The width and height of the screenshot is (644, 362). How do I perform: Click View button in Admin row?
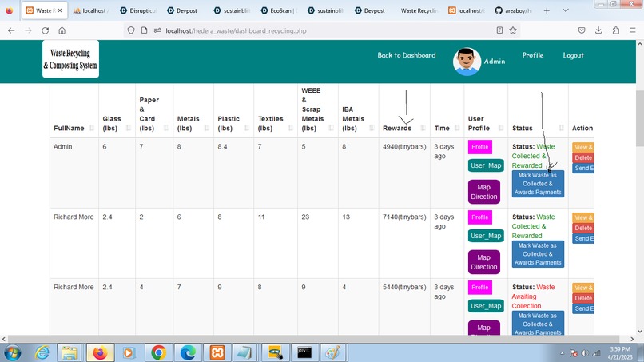click(x=582, y=147)
